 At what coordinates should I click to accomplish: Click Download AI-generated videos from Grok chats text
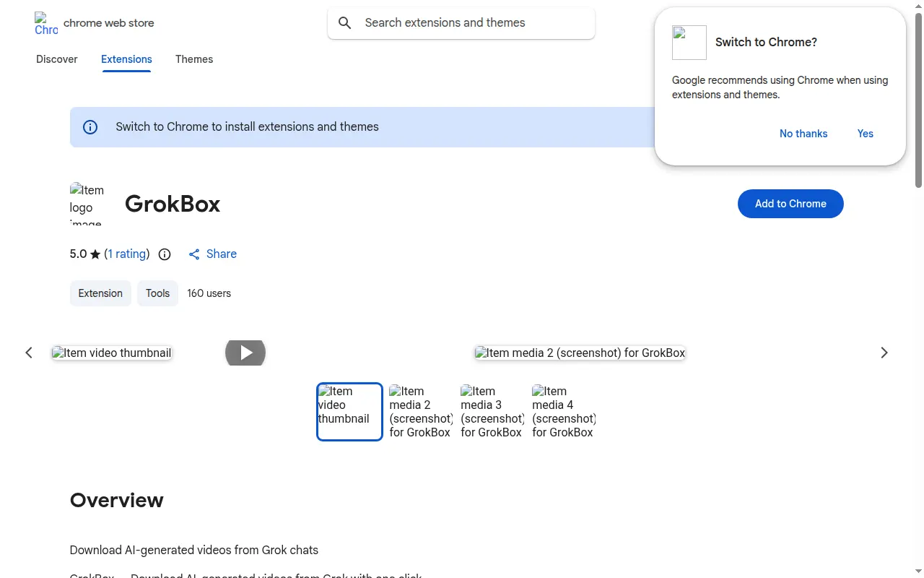(x=194, y=551)
